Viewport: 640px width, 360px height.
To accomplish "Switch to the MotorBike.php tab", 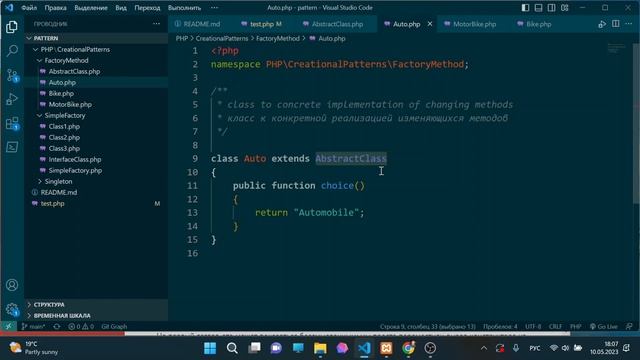I will coord(474,24).
